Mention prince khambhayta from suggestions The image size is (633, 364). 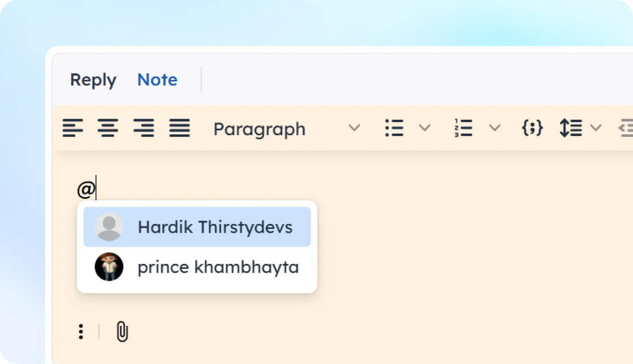(x=197, y=267)
